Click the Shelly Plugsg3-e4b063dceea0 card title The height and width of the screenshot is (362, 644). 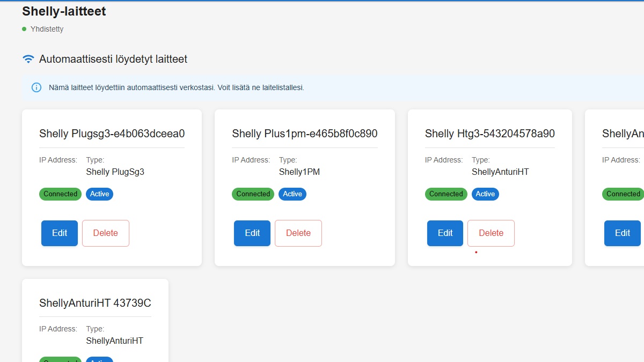(112, 134)
